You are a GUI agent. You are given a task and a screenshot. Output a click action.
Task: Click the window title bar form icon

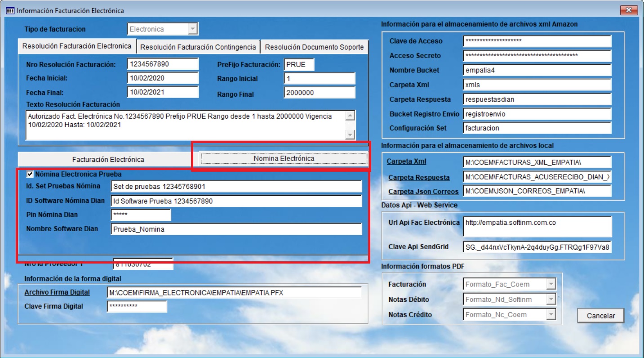click(10, 10)
